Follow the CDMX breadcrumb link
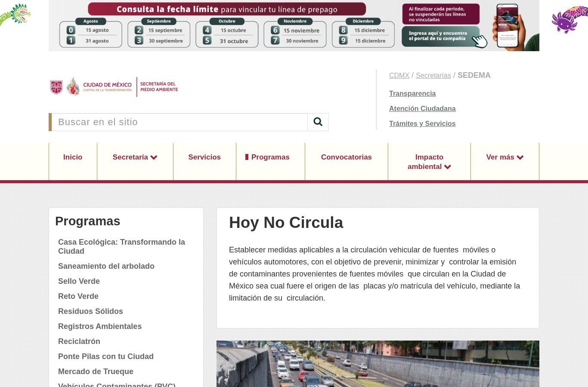The width and height of the screenshot is (588, 387). (399, 76)
